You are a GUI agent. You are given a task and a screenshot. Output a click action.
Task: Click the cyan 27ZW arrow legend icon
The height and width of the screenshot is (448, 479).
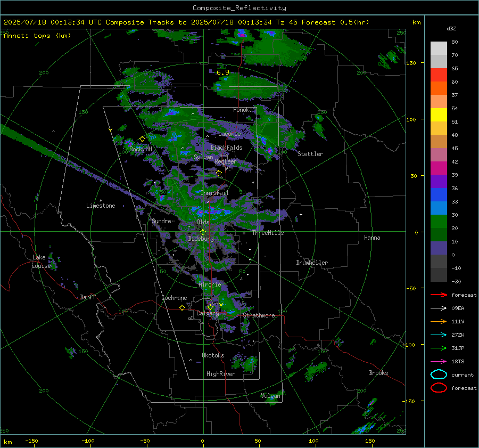pos(439,335)
